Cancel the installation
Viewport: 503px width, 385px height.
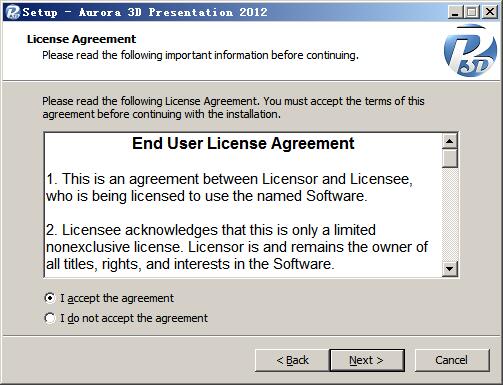click(452, 360)
